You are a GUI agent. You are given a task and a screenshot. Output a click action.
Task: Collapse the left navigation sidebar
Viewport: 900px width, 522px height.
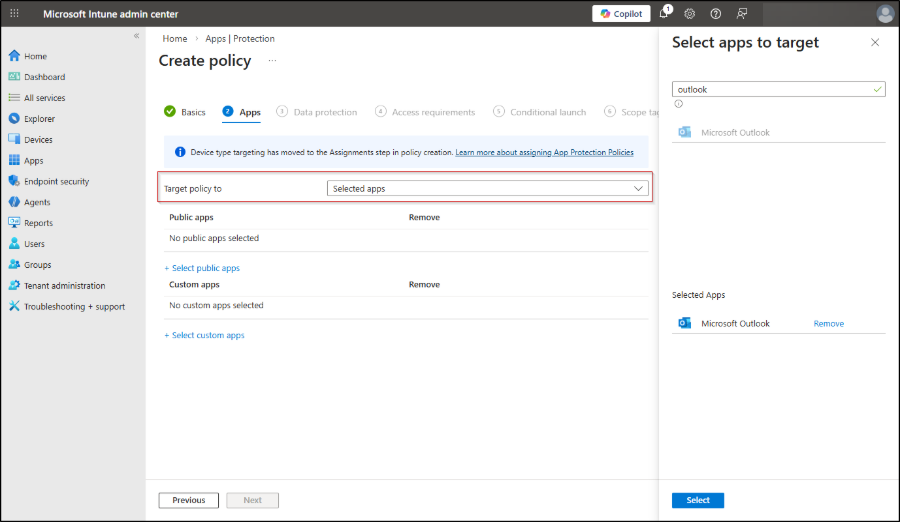pyautogui.click(x=136, y=36)
